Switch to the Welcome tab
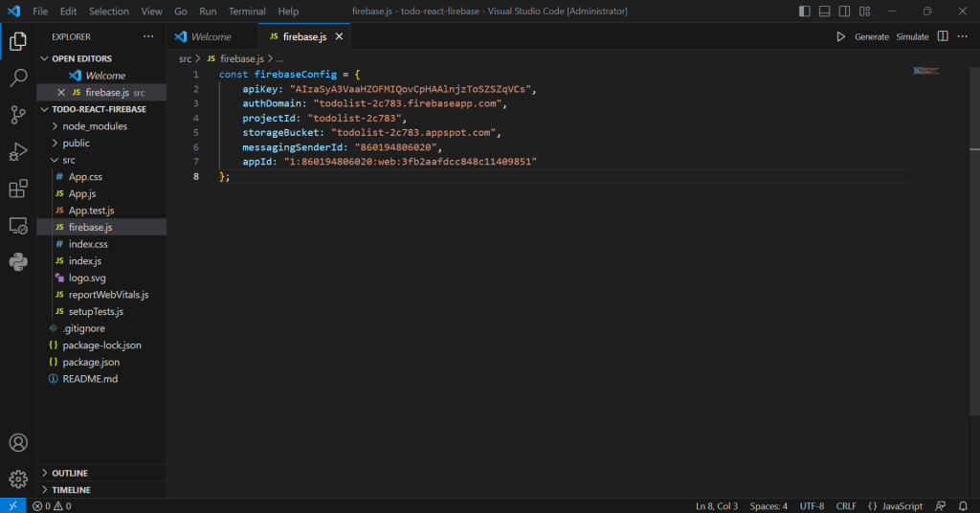Image resolution: width=980 pixels, height=513 pixels. pos(212,37)
